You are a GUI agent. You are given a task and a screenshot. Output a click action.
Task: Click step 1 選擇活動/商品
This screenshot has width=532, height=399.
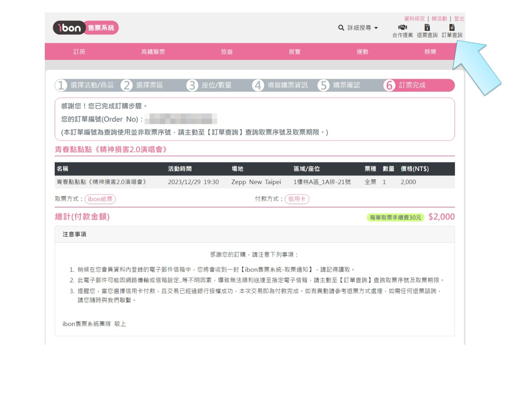pos(85,85)
